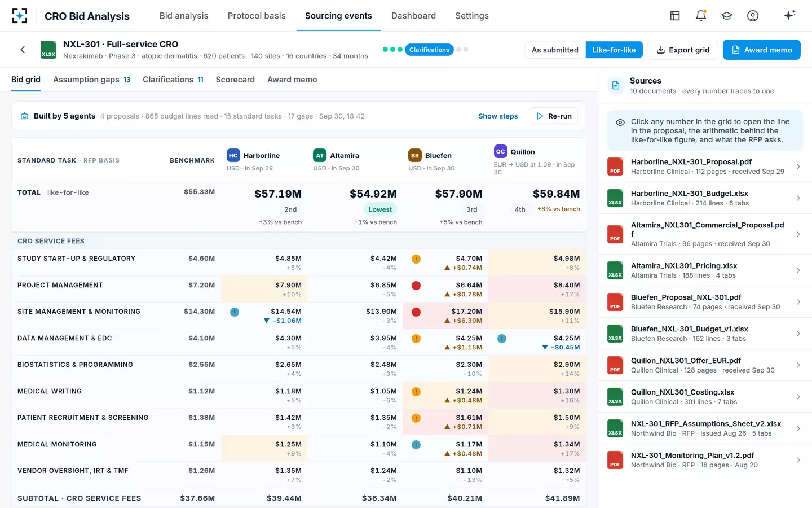Click the app logo next to CRO Bid Analysis
The image size is (812, 508).
(20, 16)
